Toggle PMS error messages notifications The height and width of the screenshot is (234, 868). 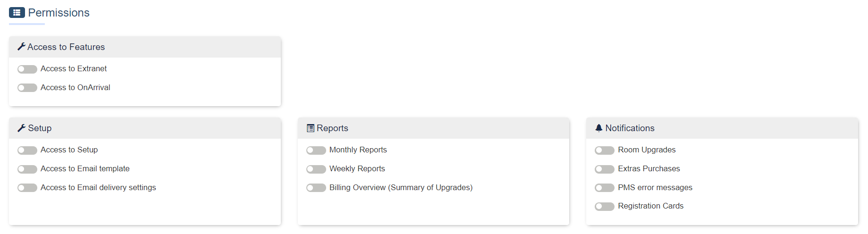tap(605, 188)
